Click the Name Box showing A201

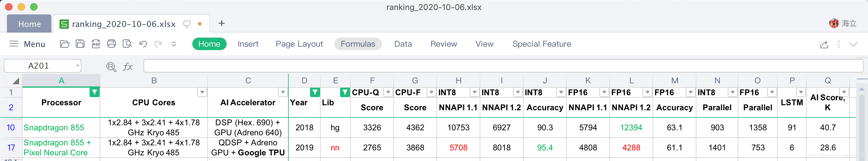(x=39, y=66)
